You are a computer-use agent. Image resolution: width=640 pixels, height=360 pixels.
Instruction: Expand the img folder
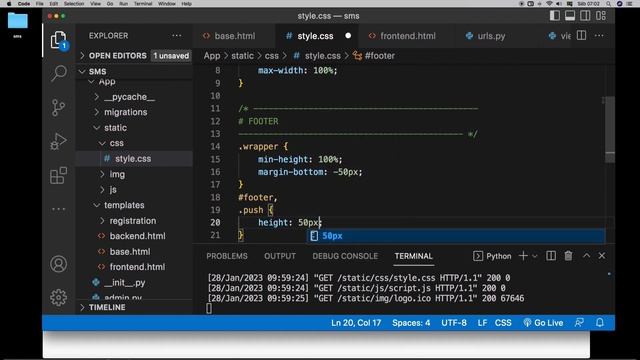(134, 174)
